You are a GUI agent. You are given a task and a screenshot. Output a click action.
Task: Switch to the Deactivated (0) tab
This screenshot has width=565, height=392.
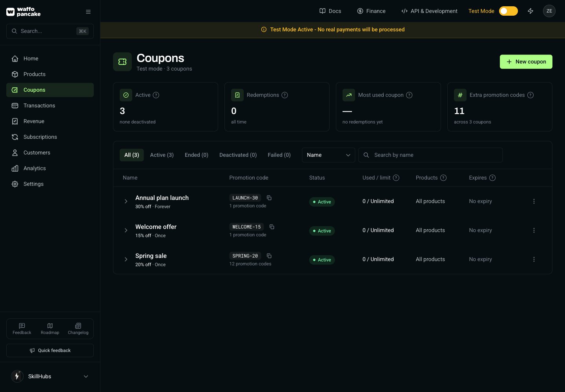pyautogui.click(x=238, y=155)
